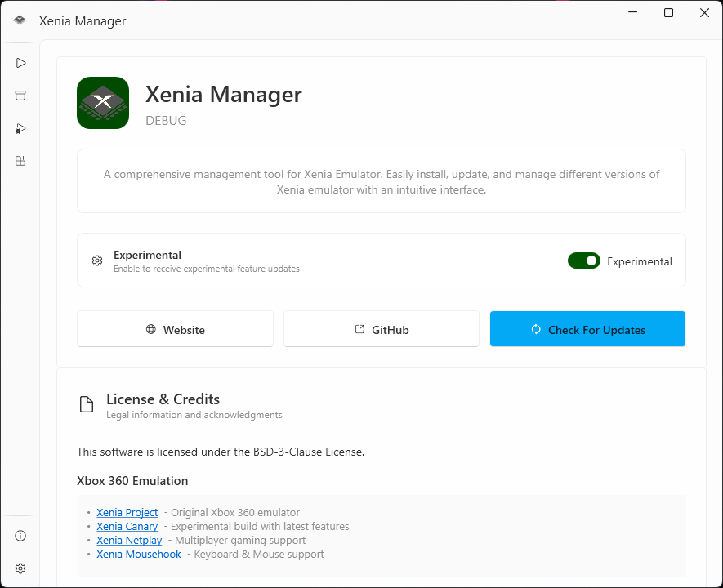Click 'Legal information and acknowledgments' subtitle
This screenshot has height=588, width=723.
coord(194,415)
